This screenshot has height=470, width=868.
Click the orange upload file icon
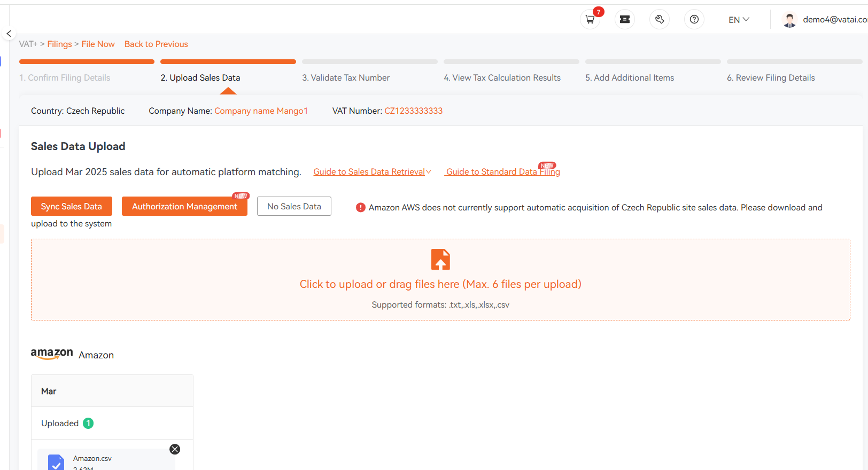pyautogui.click(x=440, y=260)
